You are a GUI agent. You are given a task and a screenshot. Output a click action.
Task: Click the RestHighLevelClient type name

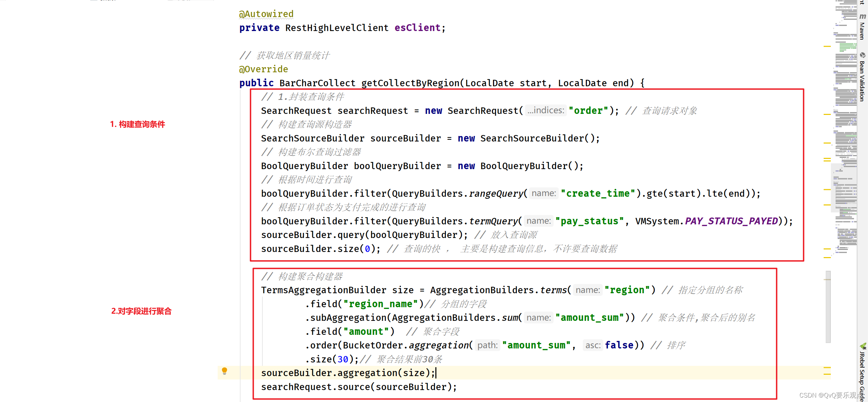pyautogui.click(x=337, y=28)
